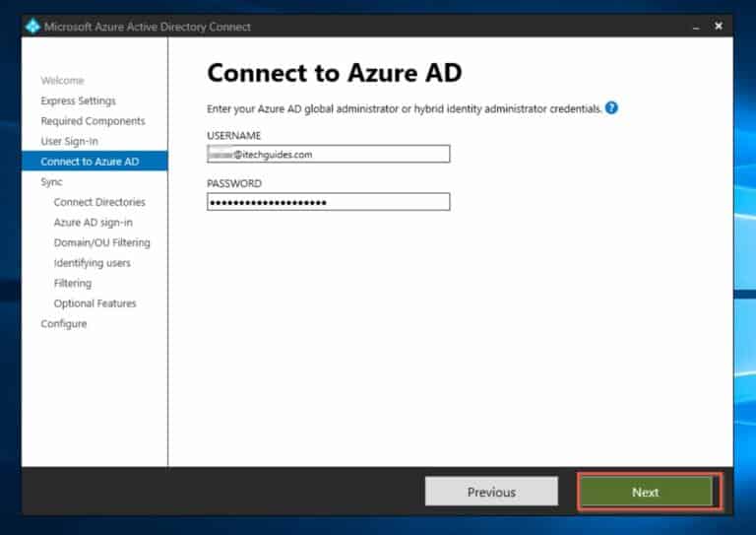Select Optional Features sub-step
This screenshot has width=756, height=535.
click(x=94, y=303)
